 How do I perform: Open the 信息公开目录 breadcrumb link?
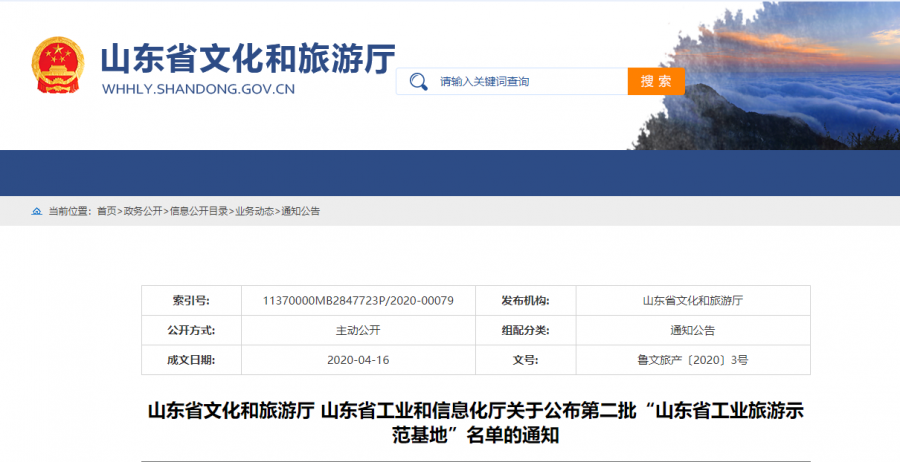199,211
